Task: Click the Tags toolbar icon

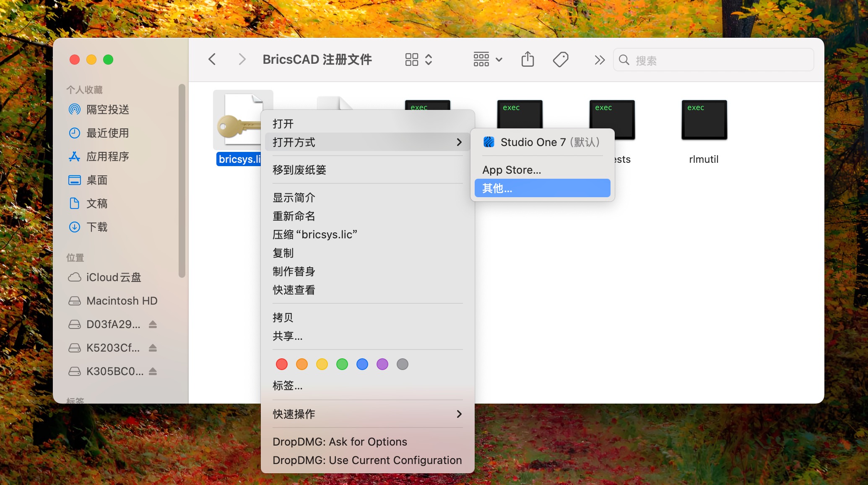Action: (560, 60)
